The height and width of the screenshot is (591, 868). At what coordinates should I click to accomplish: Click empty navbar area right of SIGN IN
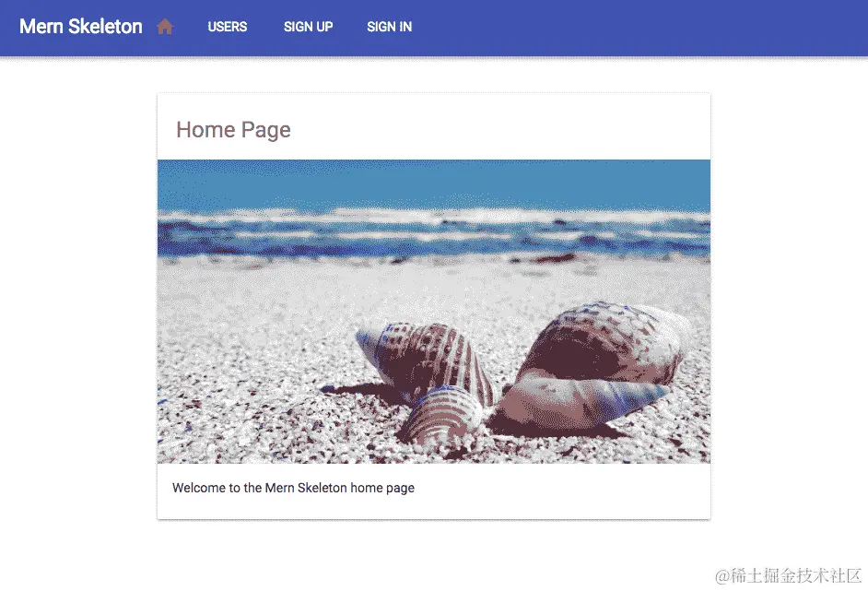click(x=637, y=27)
